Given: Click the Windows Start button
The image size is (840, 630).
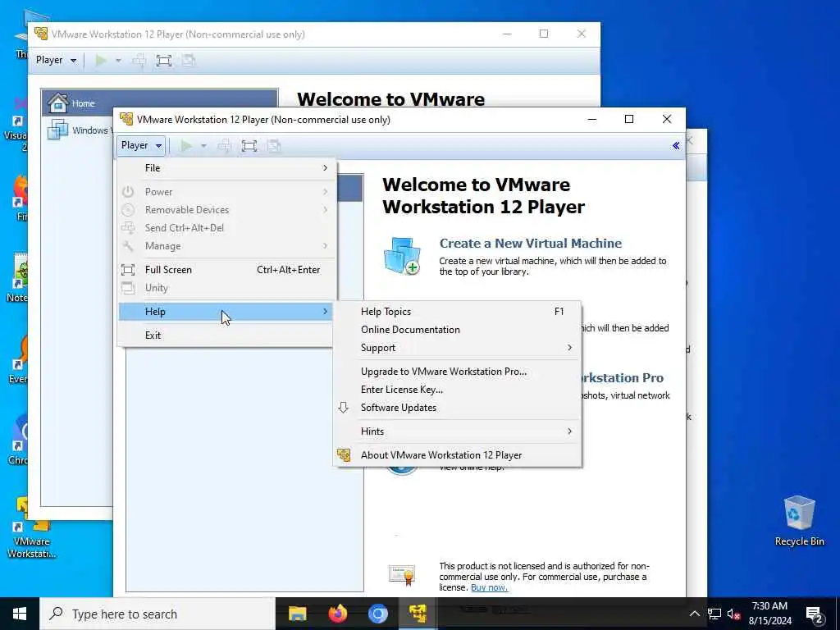Looking at the screenshot, I should 20,614.
